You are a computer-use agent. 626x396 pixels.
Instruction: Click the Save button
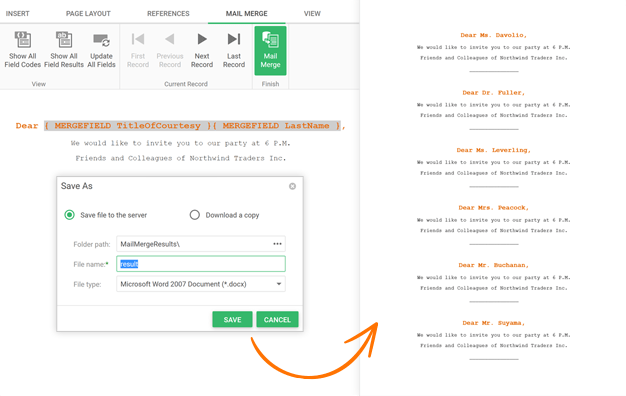coord(232,319)
